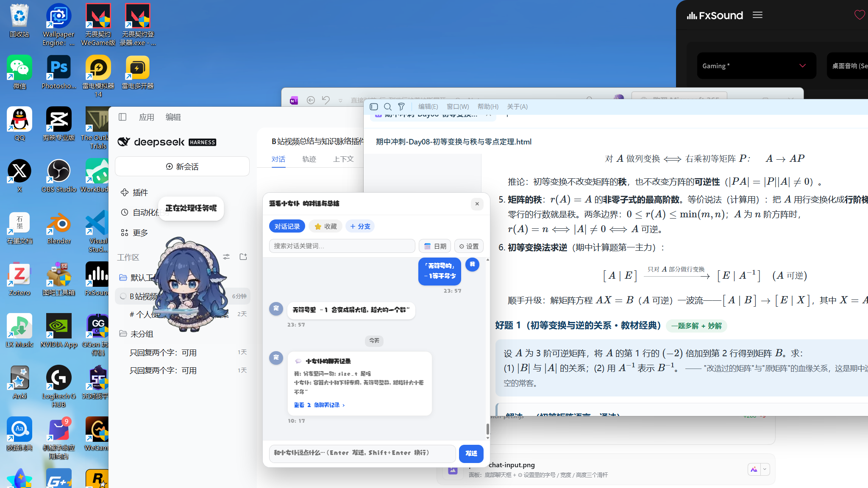Click the panel layout icon in HTML viewer toolbar

pyautogui.click(x=374, y=107)
